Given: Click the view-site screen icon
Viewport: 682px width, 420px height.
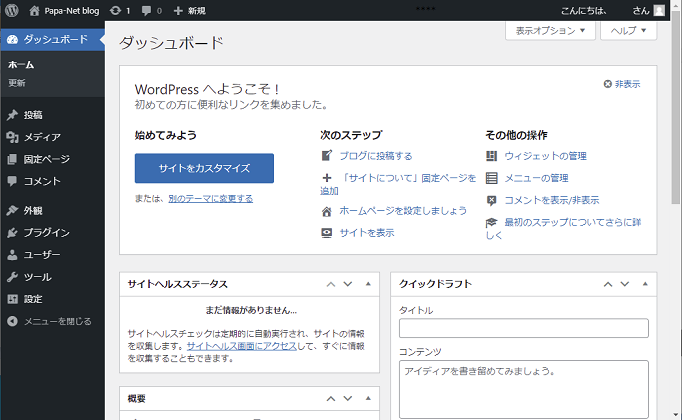Looking at the screenshot, I should click(x=327, y=233).
